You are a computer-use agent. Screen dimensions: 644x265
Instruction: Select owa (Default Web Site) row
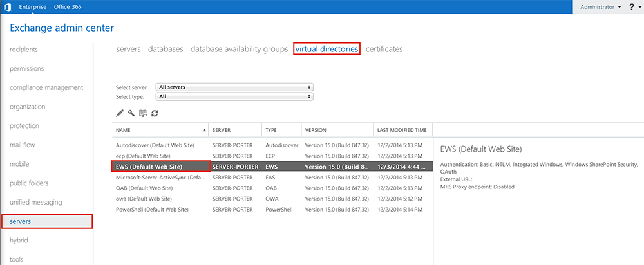pyautogui.click(x=272, y=199)
